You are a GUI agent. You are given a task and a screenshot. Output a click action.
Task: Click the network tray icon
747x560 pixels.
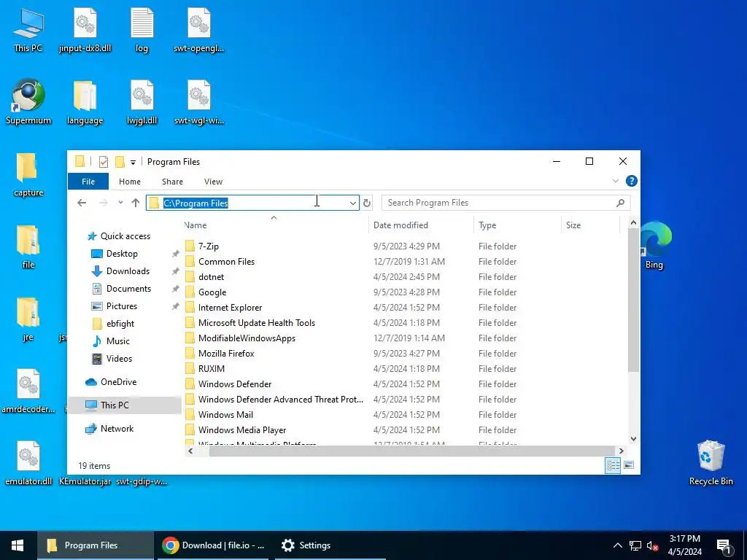coord(635,545)
